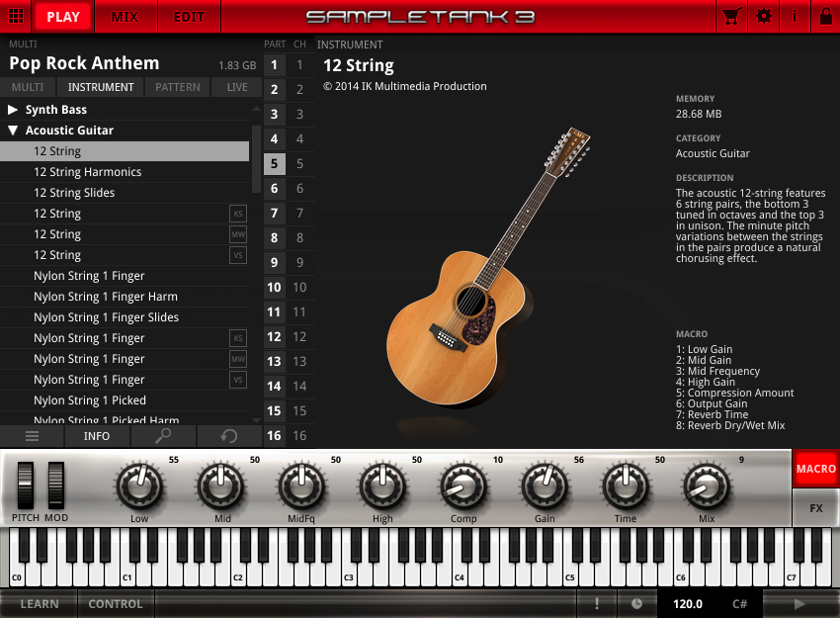
Task: Open the gear settings
Action: click(x=763, y=16)
